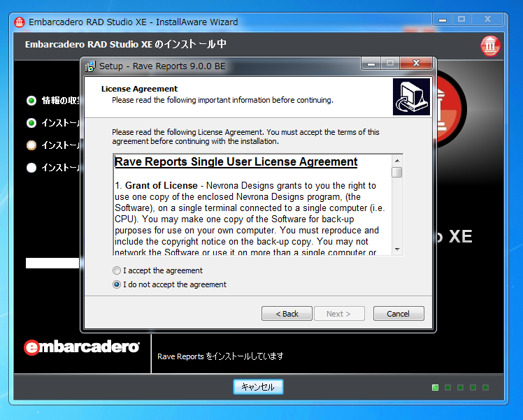Click the embarcadero brand logo at bottom left
Image resolution: width=523 pixels, height=420 pixels.
(82, 347)
